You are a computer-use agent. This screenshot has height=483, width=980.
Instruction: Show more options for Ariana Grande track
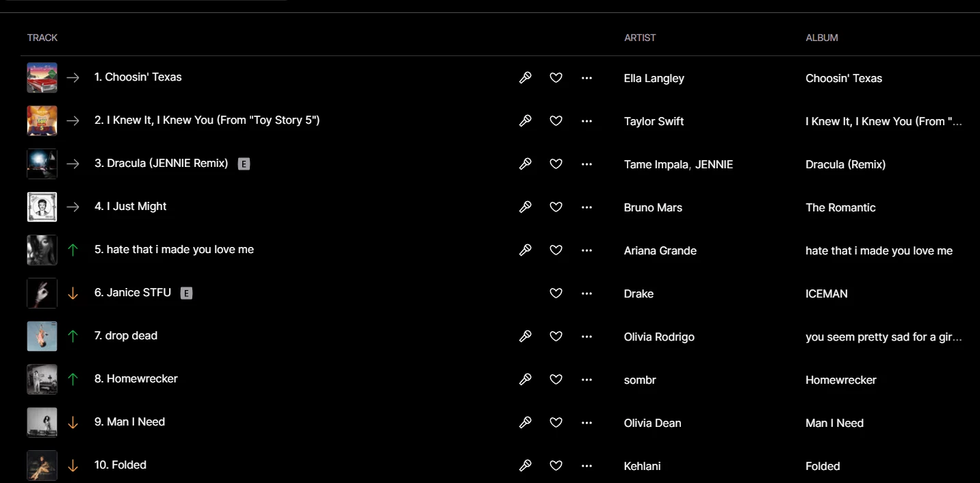pyautogui.click(x=586, y=250)
